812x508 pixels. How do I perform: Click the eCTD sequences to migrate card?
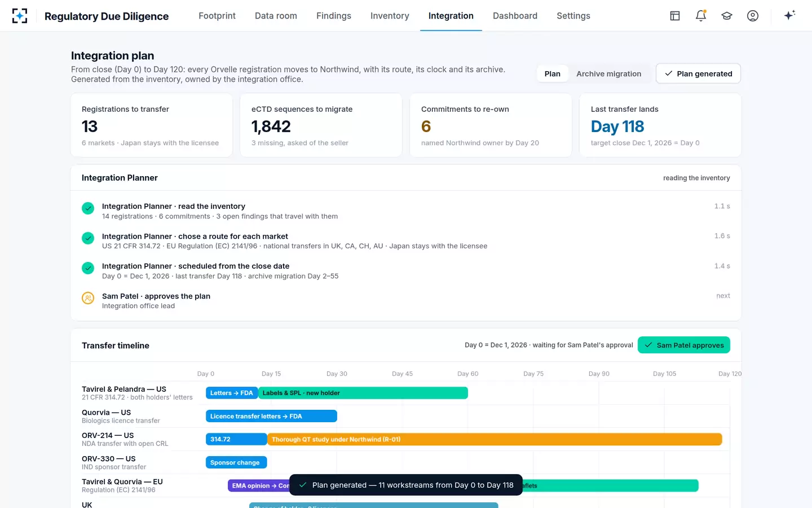pyautogui.click(x=321, y=125)
